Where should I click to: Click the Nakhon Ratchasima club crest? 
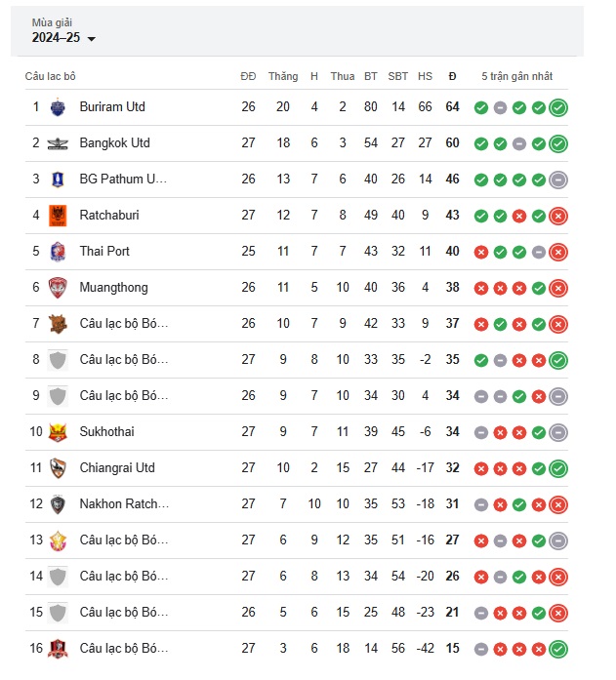pos(58,504)
